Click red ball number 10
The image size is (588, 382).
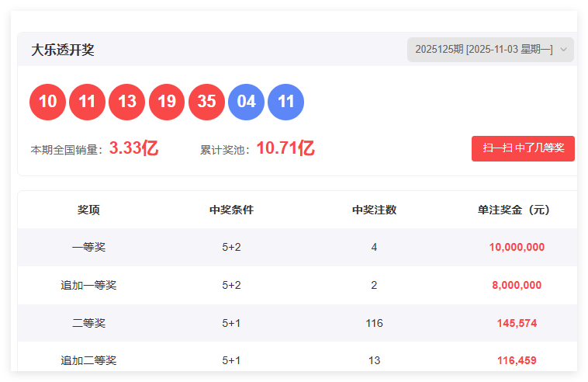coord(47,102)
